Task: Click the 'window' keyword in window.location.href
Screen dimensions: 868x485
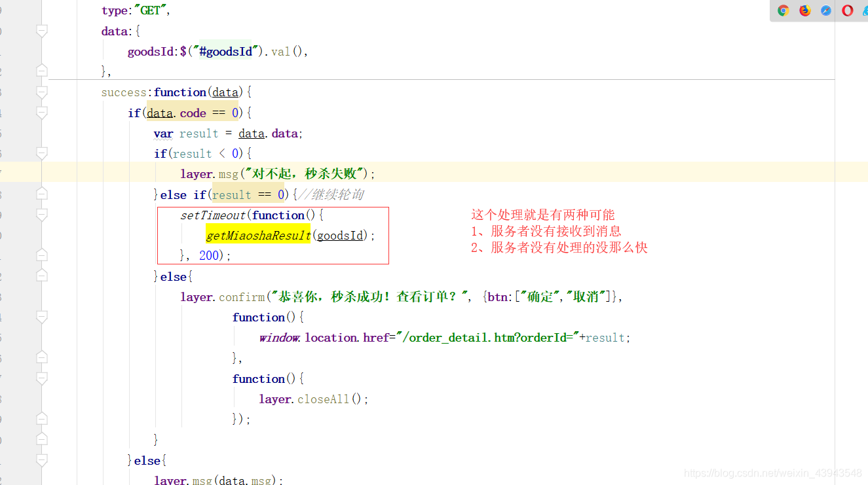Action: [x=280, y=338]
